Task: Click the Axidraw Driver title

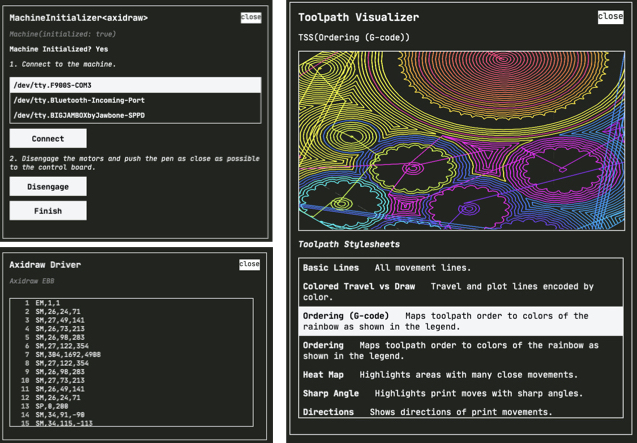Action: (45, 265)
